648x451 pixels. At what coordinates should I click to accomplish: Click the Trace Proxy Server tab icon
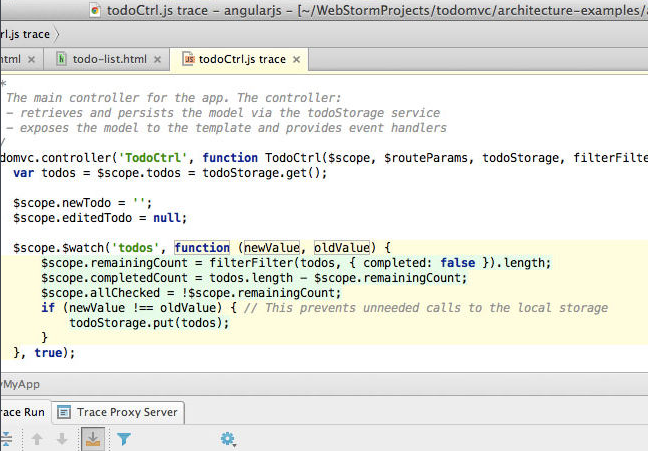click(64, 411)
